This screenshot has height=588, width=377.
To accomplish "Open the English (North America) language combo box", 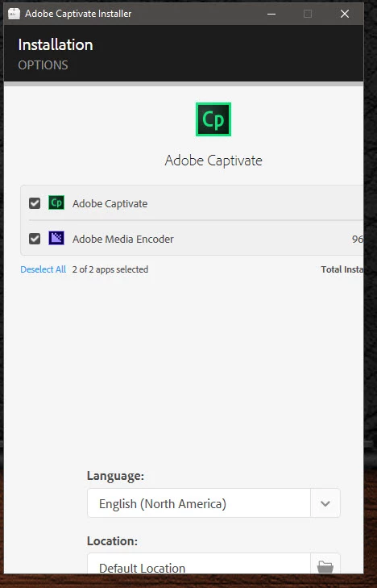I will coord(213,503).
